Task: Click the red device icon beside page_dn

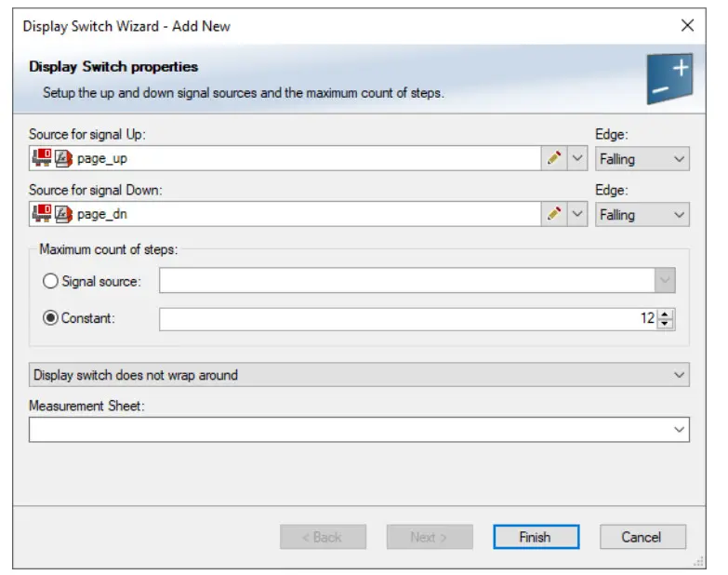Action: [x=41, y=214]
